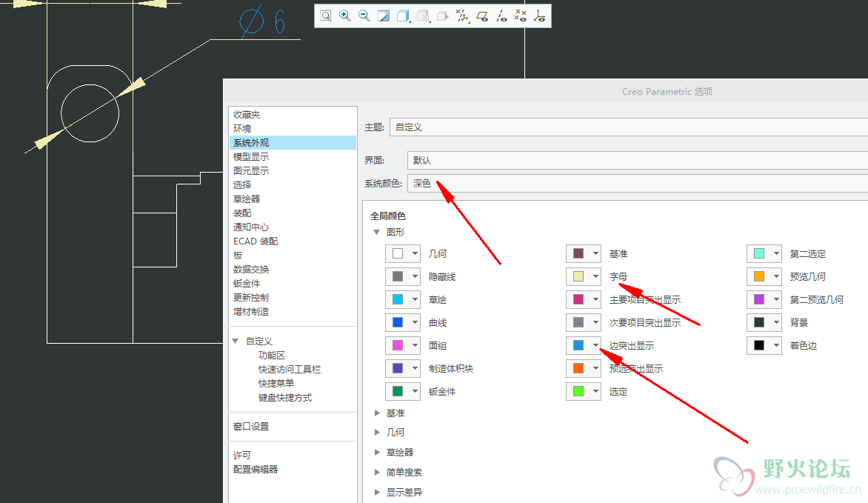The height and width of the screenshot is (503, 868).
Task: Open the blue 边突出显示 color swatch
Action: (584, 346)
